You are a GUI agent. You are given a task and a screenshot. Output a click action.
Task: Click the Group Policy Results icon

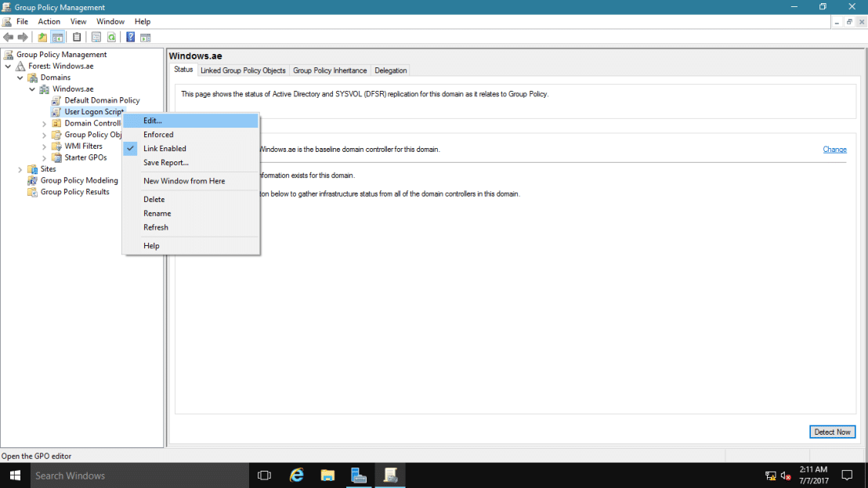tap(33, 192)
